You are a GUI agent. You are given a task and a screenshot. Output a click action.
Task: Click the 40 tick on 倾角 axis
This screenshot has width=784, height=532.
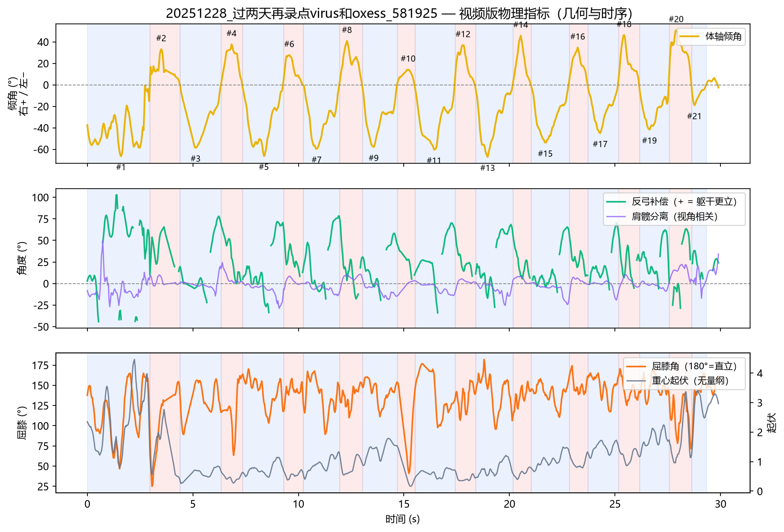click(43, 42)
